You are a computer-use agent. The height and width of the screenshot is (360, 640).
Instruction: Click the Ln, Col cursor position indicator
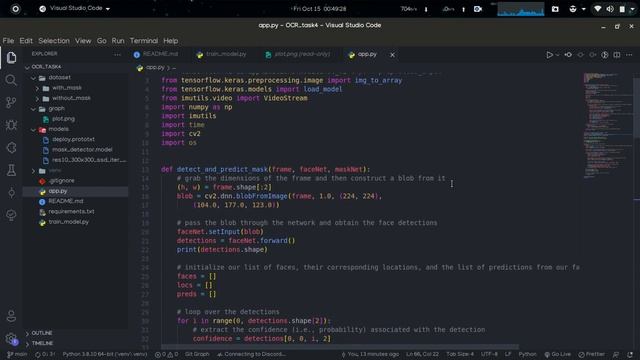pyautogui.click(x=422, y=354)
